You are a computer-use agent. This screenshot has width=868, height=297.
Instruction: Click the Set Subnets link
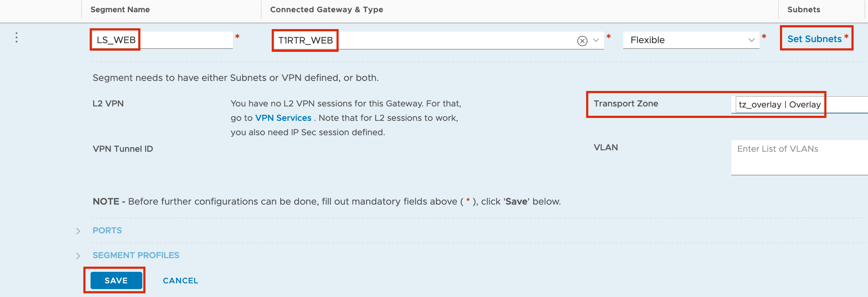814,39
